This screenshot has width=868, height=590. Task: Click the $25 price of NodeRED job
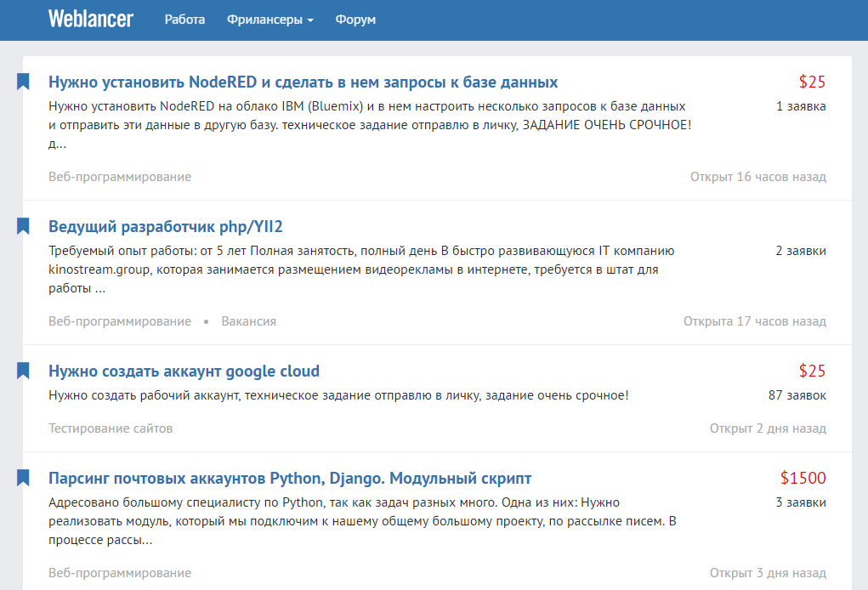(814, 82)
